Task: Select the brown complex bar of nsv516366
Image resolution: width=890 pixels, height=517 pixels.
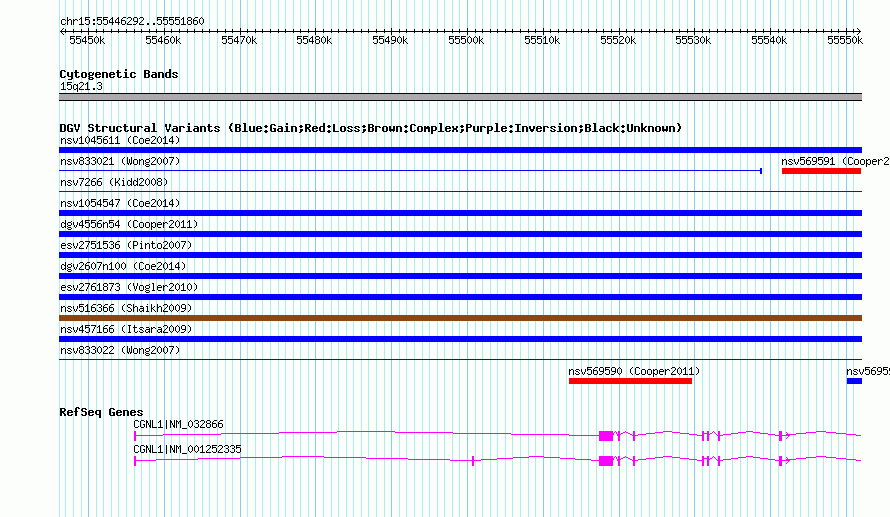Action: 460,318
